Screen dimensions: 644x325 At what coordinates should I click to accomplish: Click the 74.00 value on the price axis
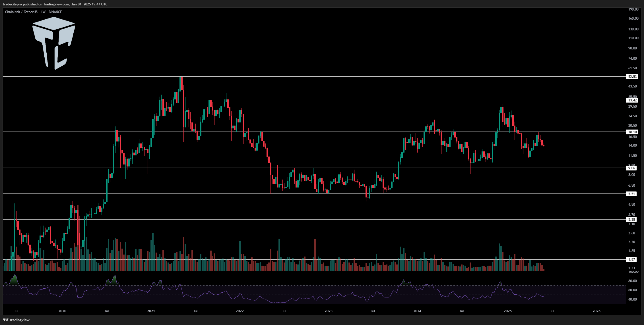(x=633, y=59)
